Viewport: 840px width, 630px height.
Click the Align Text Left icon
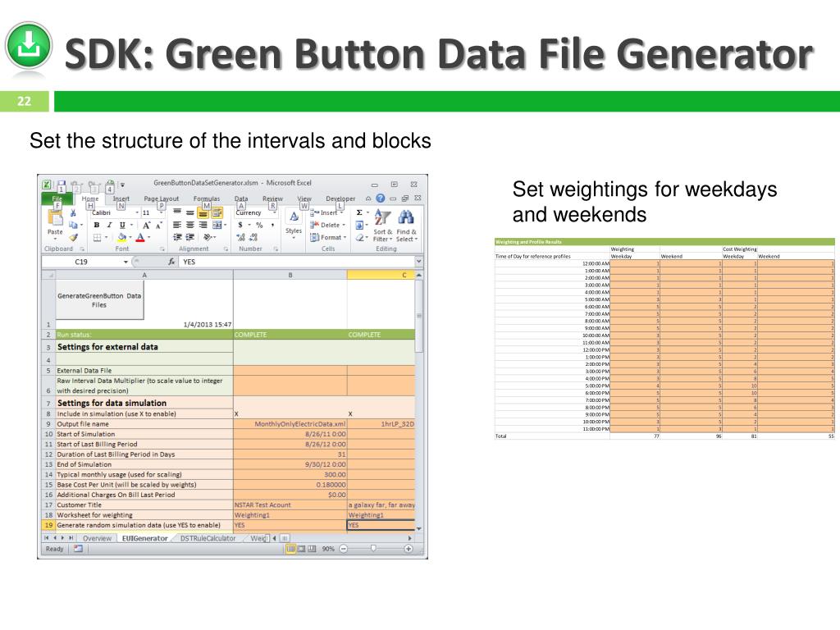[177, 226]
